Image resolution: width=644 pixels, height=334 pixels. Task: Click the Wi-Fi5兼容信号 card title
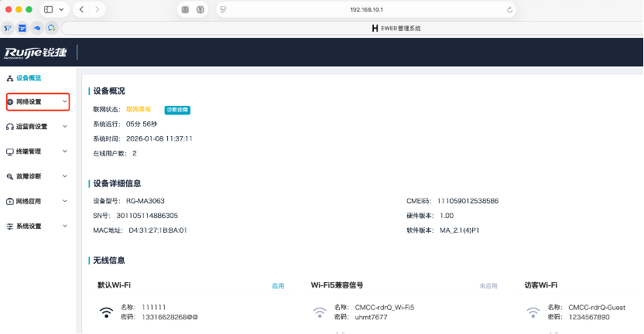point(337,285)
